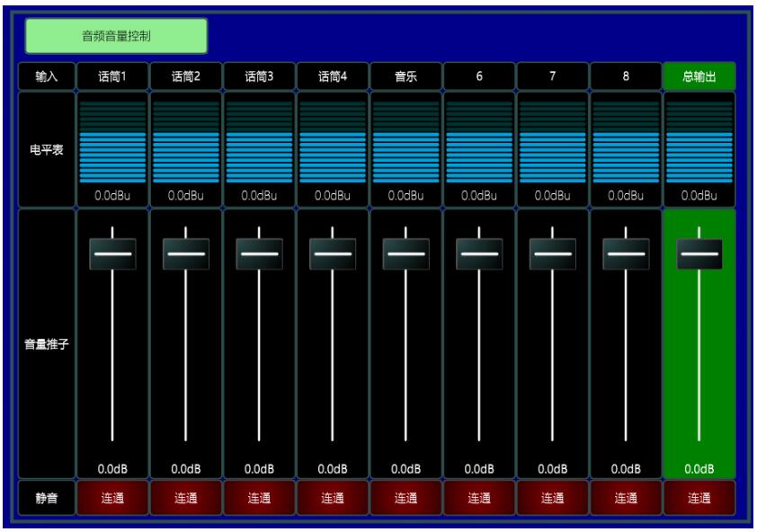Click channel 8 level meter bars
Screen dimensions: 757x532
click(x=626, y=142)
